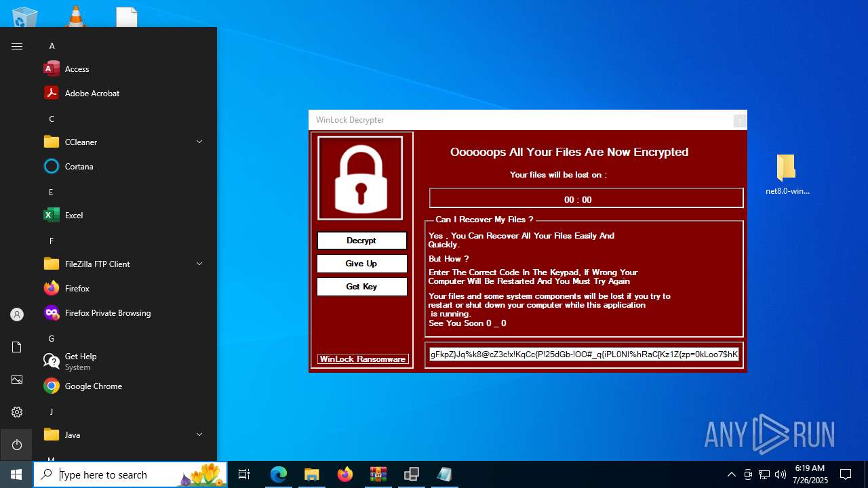868x488 pixels.
Task: Open the CCleaner folder icon
Action: click(x=52, y=142)
